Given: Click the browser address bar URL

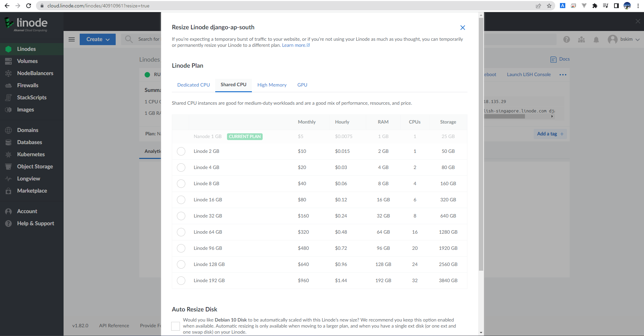Looking at the screenshot, I should (x=98, y=6).
